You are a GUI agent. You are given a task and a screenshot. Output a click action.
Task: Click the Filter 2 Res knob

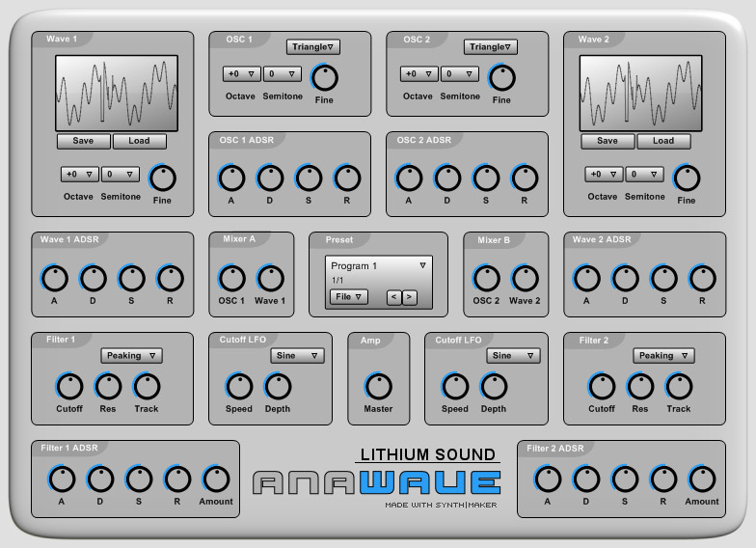[640, 387]
